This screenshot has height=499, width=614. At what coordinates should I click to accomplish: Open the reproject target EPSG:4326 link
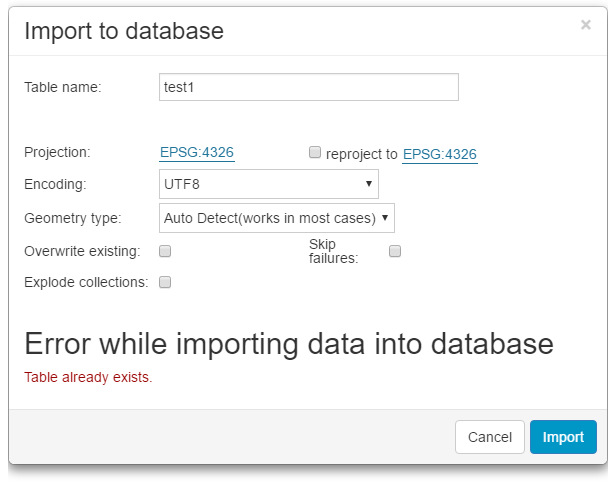[439, 154]
